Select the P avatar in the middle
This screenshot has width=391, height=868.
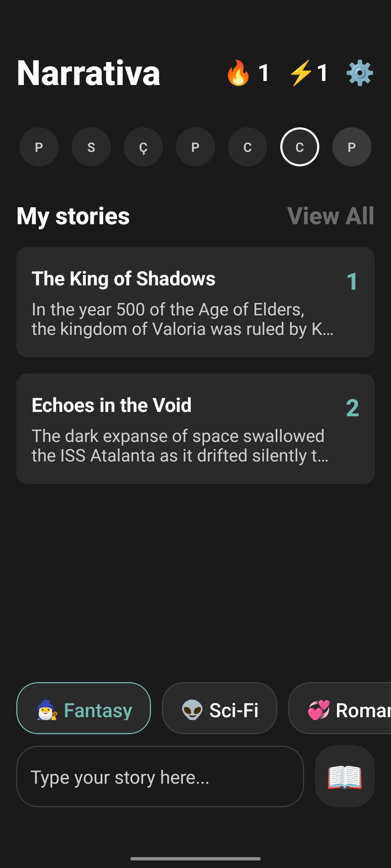point(195,147)
